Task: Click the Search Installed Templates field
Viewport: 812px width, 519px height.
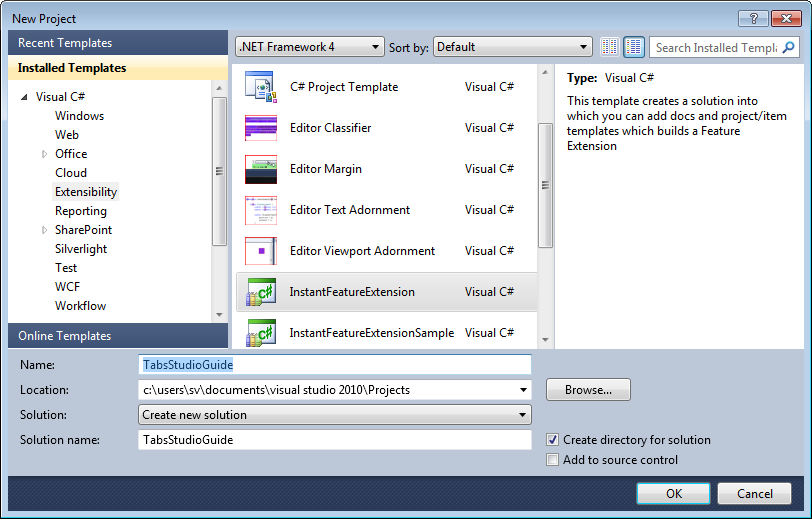Action: (x=716, y=47)
